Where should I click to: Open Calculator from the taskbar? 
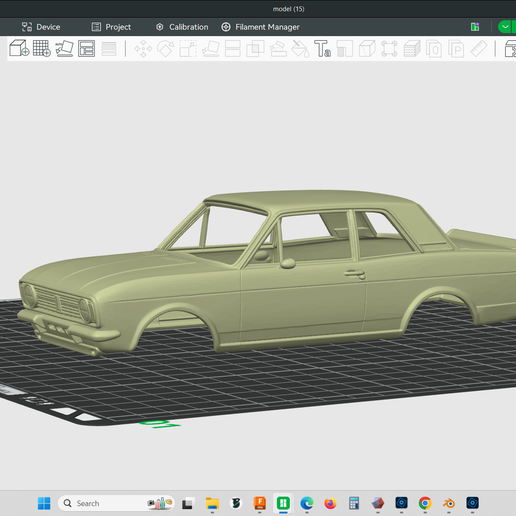click(354, 503)
